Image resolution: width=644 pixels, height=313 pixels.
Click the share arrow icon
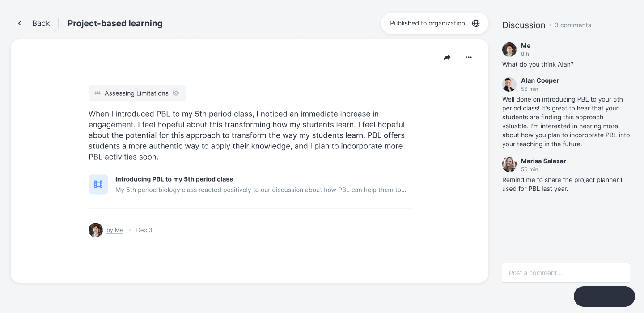pos(447,57)
